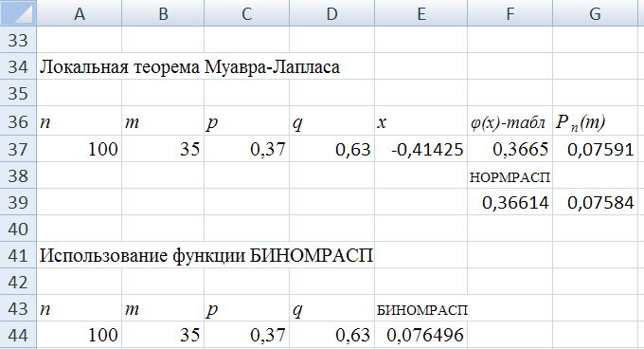This screenshot has height=349, width=644.
Task: Select cell with 0,63 in row 37
Action: tap(331, 148)
